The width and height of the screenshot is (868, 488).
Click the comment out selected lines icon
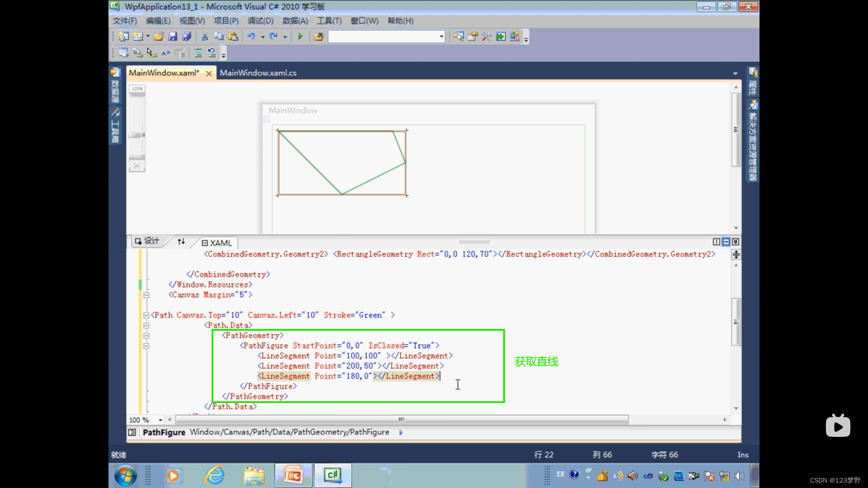coord(198,53)
